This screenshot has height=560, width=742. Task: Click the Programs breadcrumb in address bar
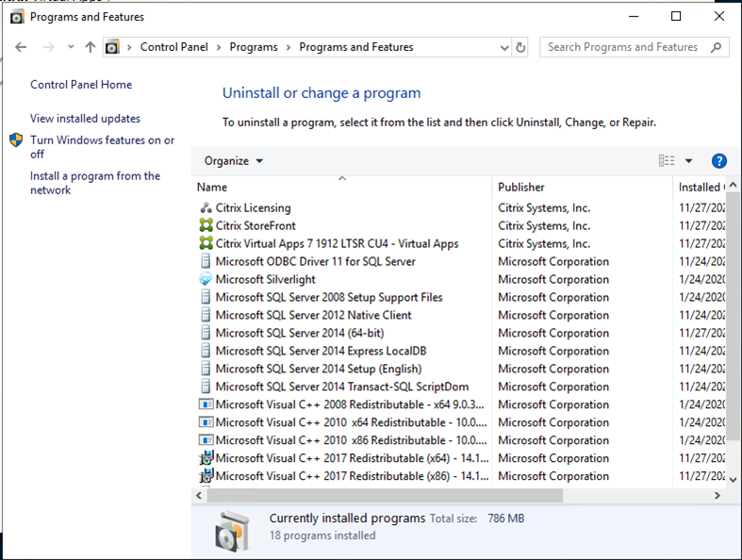254,47
